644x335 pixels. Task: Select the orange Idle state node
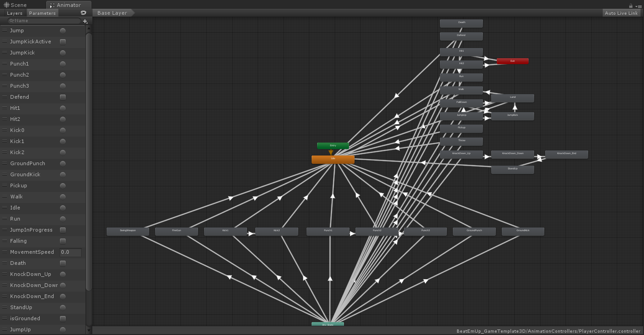[x=333, y=160]
